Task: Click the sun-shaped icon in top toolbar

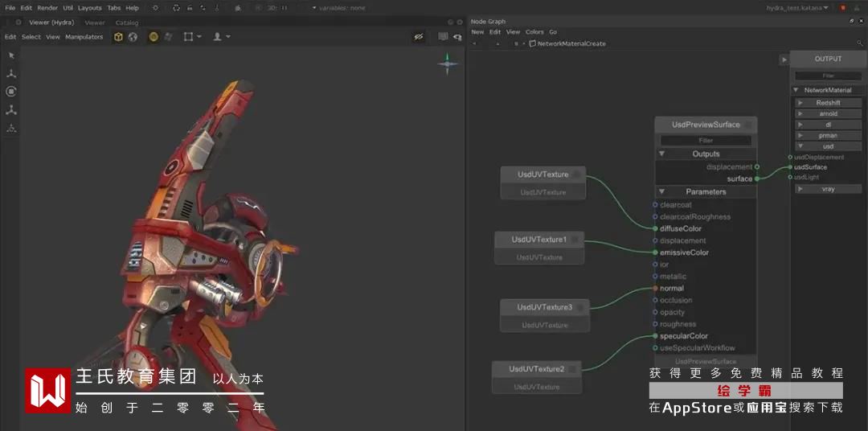Action: tap(156, 8)
